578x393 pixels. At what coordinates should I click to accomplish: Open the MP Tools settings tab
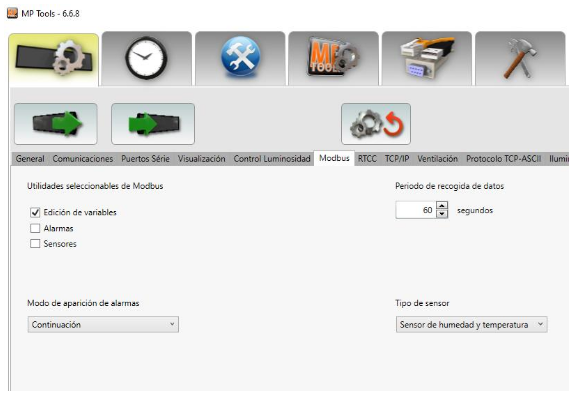333,59
